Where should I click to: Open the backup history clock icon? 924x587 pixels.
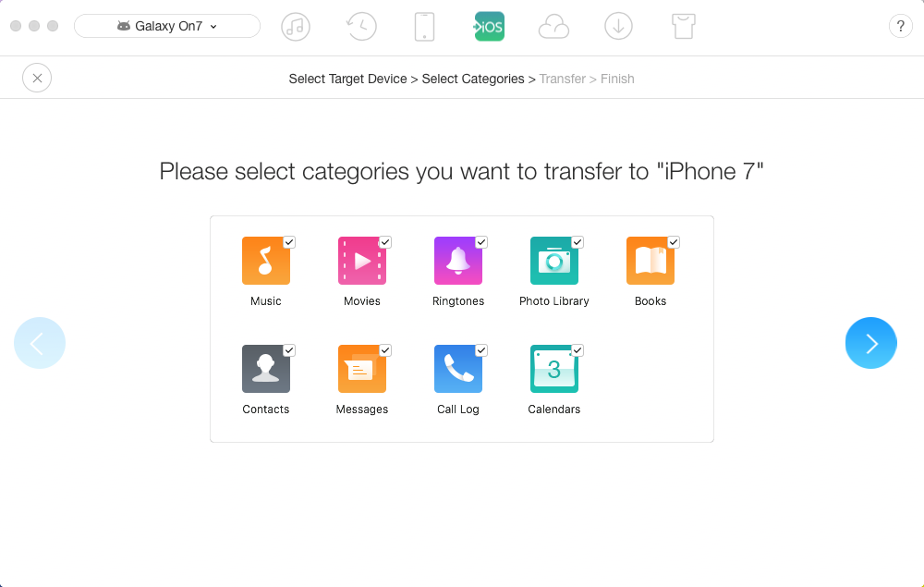pos(360,27)
